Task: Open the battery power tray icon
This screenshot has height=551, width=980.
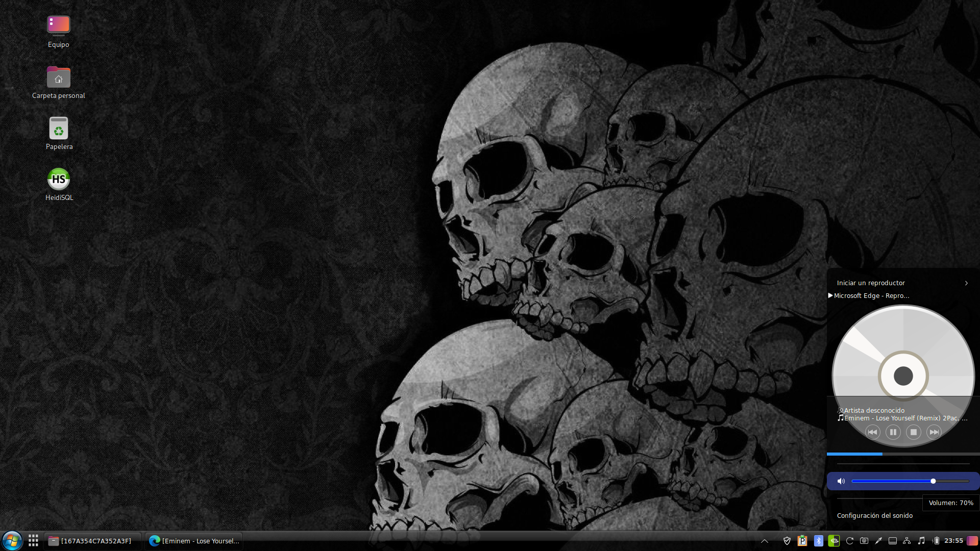Action: pyautogui.click(x=936, y=541)
